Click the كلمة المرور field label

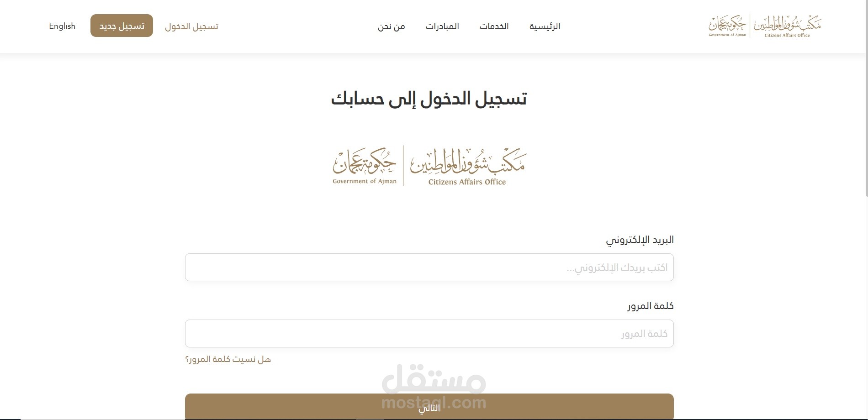651,306
